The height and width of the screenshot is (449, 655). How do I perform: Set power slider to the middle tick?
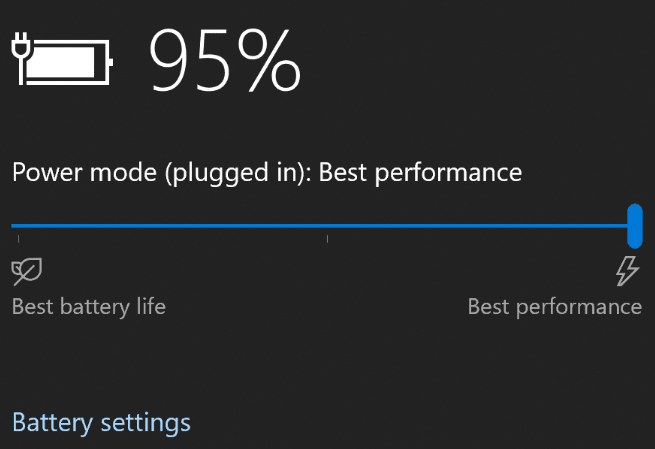click(327, 226)
